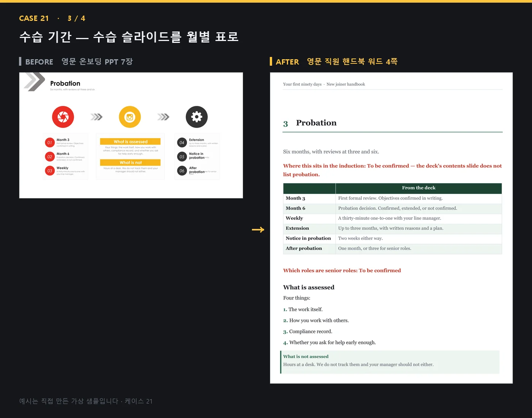Image resolution: width=532 pixels, height=418 pixels.
Task: Click the 'Probation' title in the slide
Action: click(65, 84)
